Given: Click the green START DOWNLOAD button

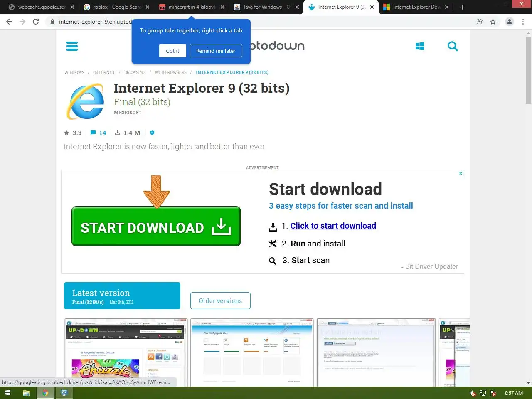Looking at the screenshot, I should click(156, 227).
